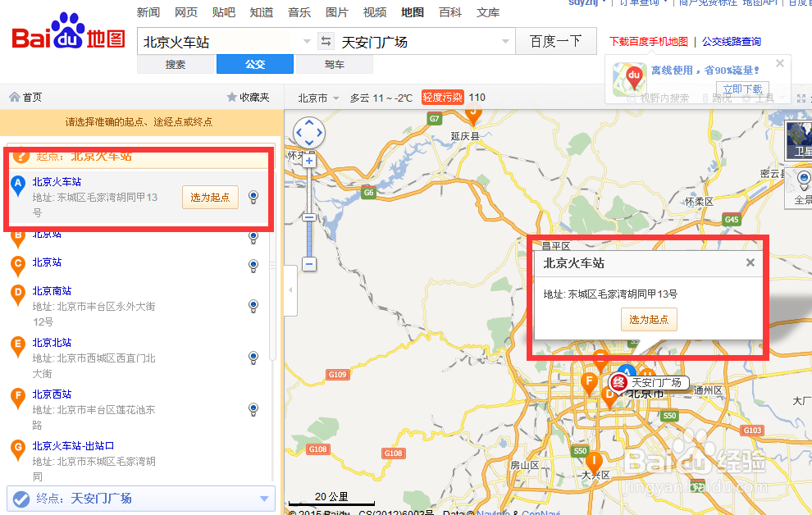Open 文库 in top navigation

point(488,12)
